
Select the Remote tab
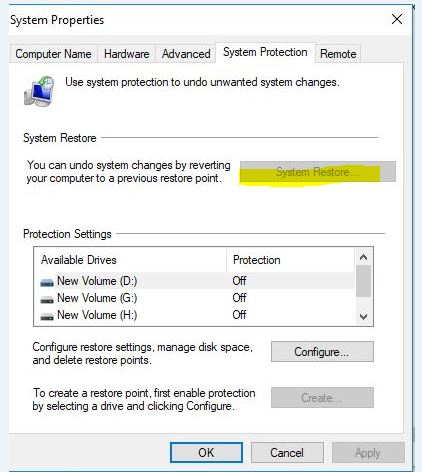pos(338,54)
